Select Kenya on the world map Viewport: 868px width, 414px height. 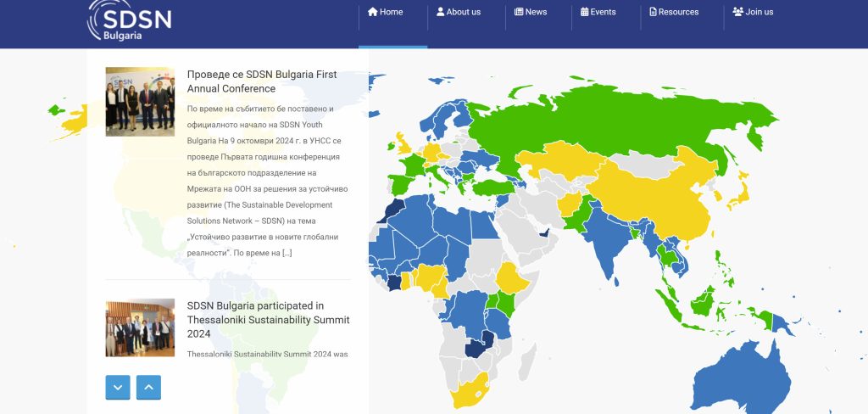pos(507,305)
